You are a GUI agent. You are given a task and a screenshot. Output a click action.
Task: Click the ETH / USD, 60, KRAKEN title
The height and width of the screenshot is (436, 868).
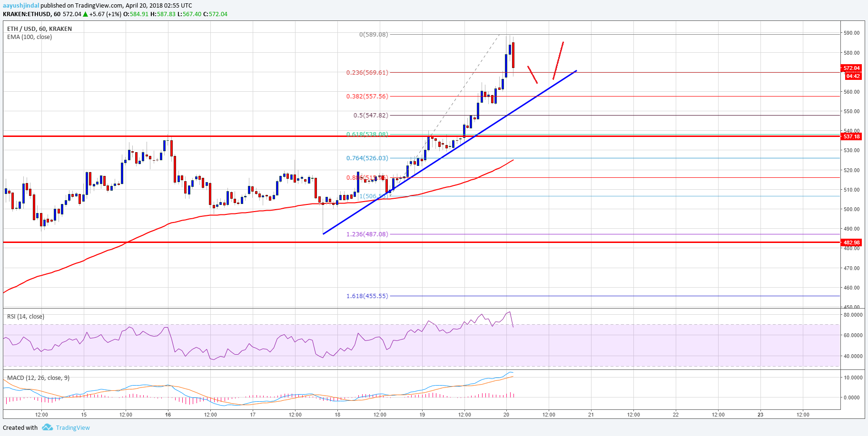click(x=39, y=29)
